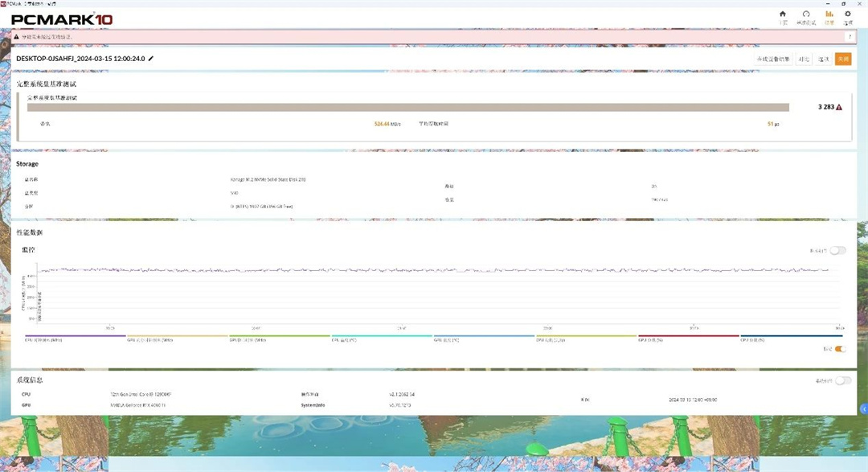This screenshot has width=868, height=472.
Task: Select the cyan CPU temperature legend
Action: (382, 338)
